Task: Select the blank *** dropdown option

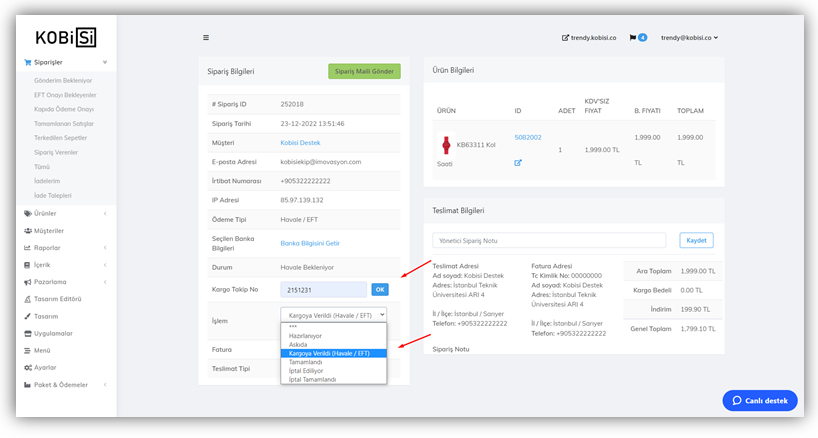Action: click(x=334, y=327)
